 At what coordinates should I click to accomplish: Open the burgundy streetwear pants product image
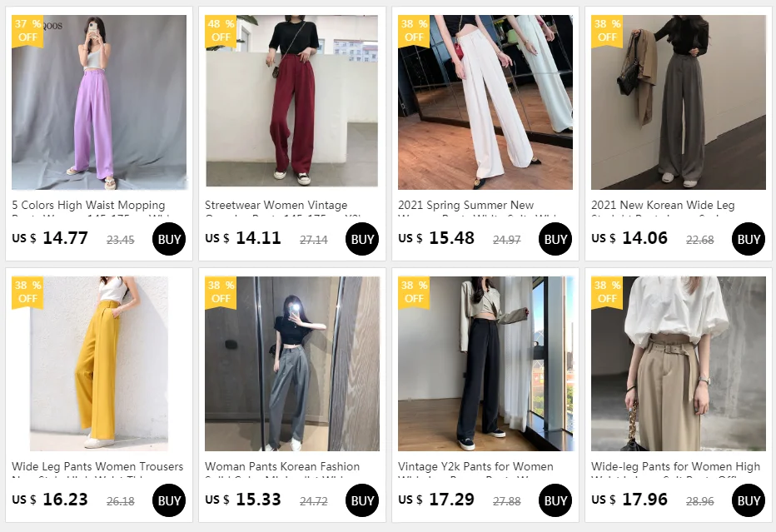click(x=292, y=102)
